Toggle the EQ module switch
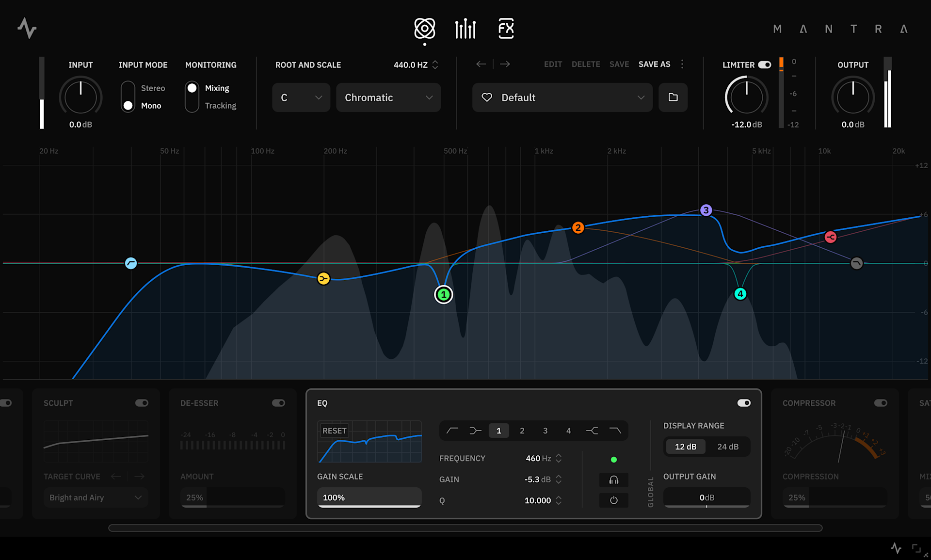Image resolution: width=931 pixels, height=560 pixels. 744,403
